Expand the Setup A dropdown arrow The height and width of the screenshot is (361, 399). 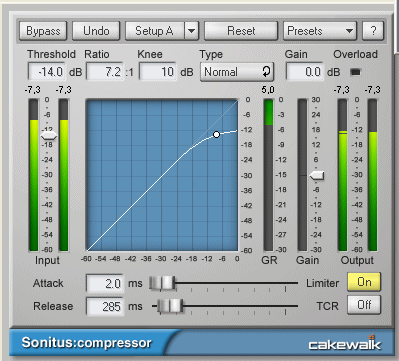click(x=191, y=31)
